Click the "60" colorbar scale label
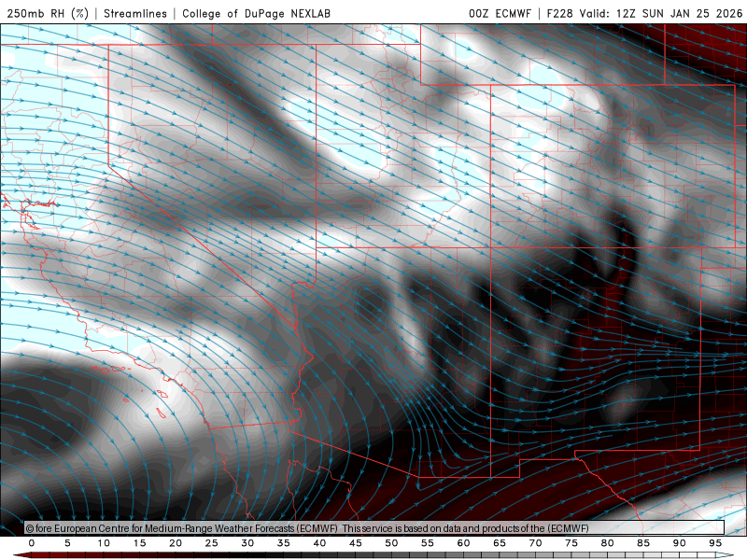Image resolution: width=747 pixels, height=560 pixels. 463,543
